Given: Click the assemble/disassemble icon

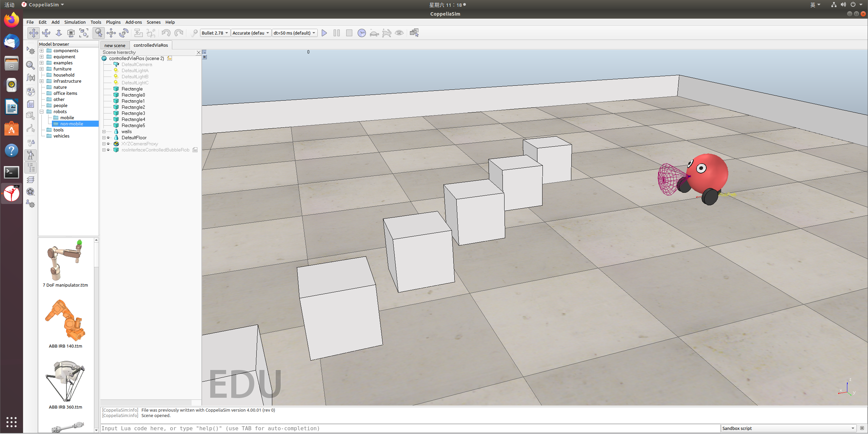Looking at the screenshot, I should pos(138,33).
